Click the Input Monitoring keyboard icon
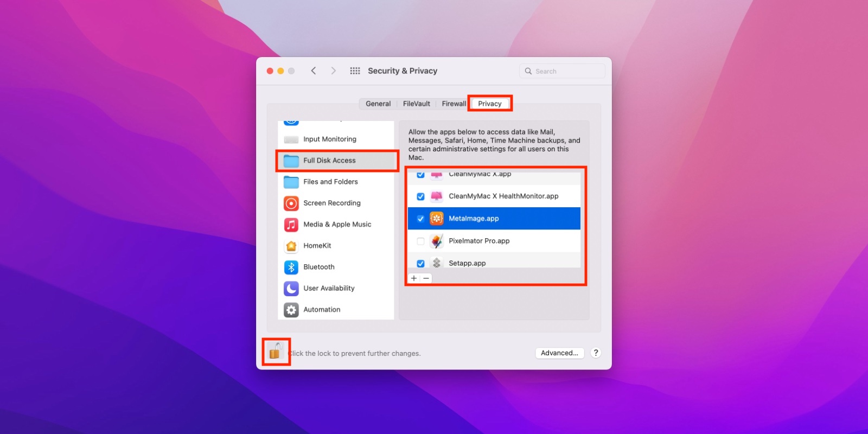Screen dimensions: 868x434 [x=291, y=139]
